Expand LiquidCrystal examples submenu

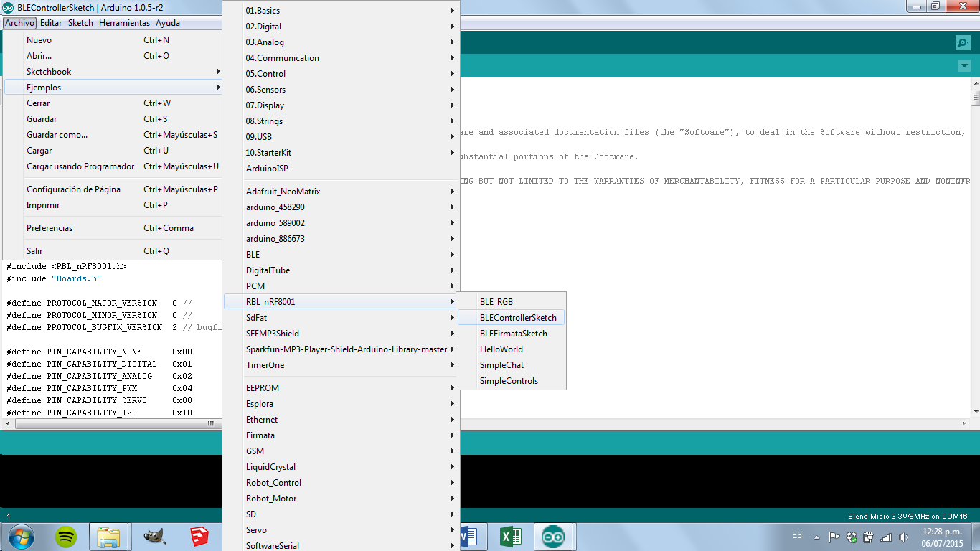[x=341, y=467]
